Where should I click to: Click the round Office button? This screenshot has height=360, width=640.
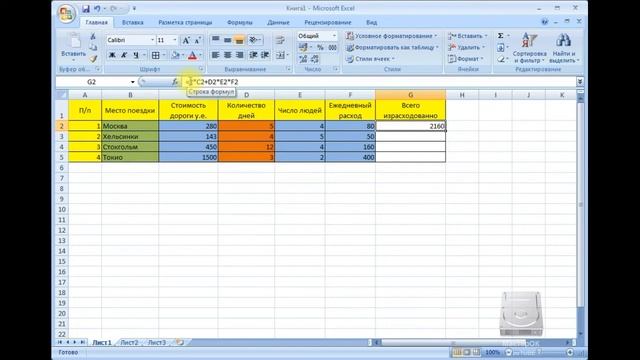[x=67, y=13]
